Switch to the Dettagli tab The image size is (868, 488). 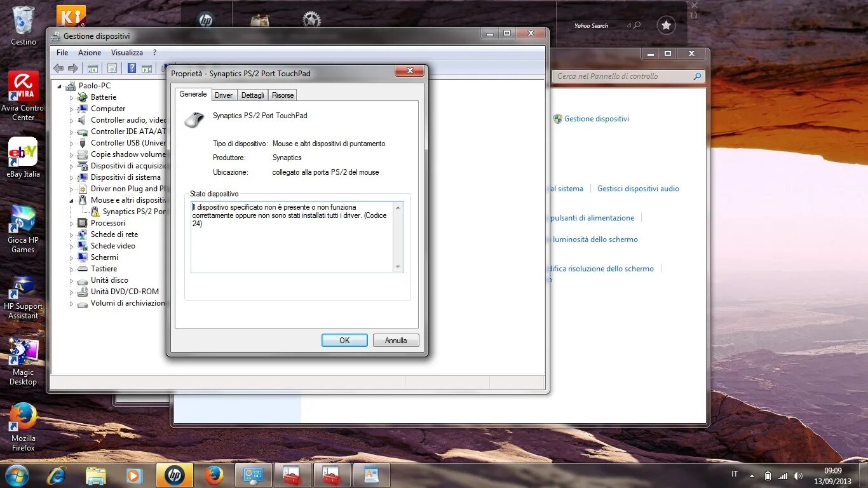point(253,95)
